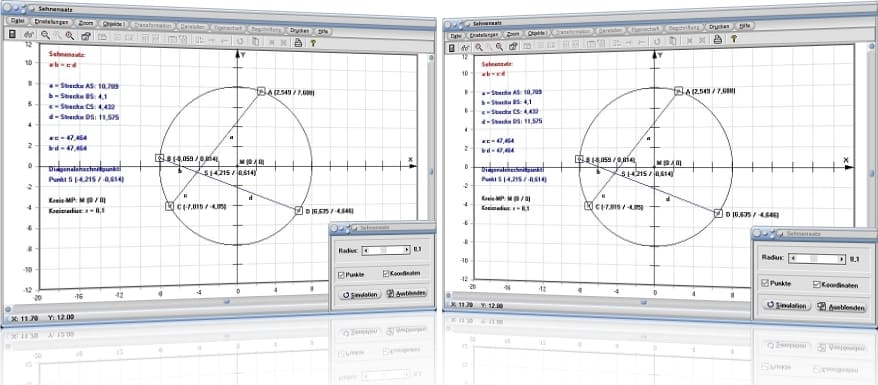The image size is (878, 385).
Task: Click the Simulation button in left control panel
Action: 361,294
